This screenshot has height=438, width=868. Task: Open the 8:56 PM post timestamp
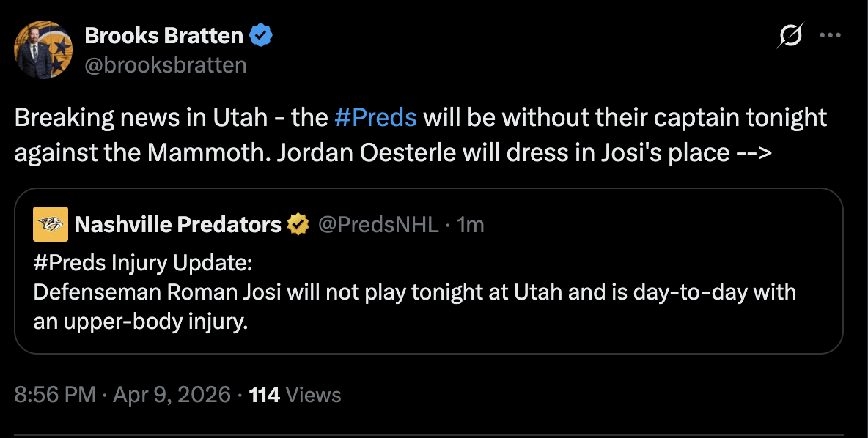click(x=55, y=396)
